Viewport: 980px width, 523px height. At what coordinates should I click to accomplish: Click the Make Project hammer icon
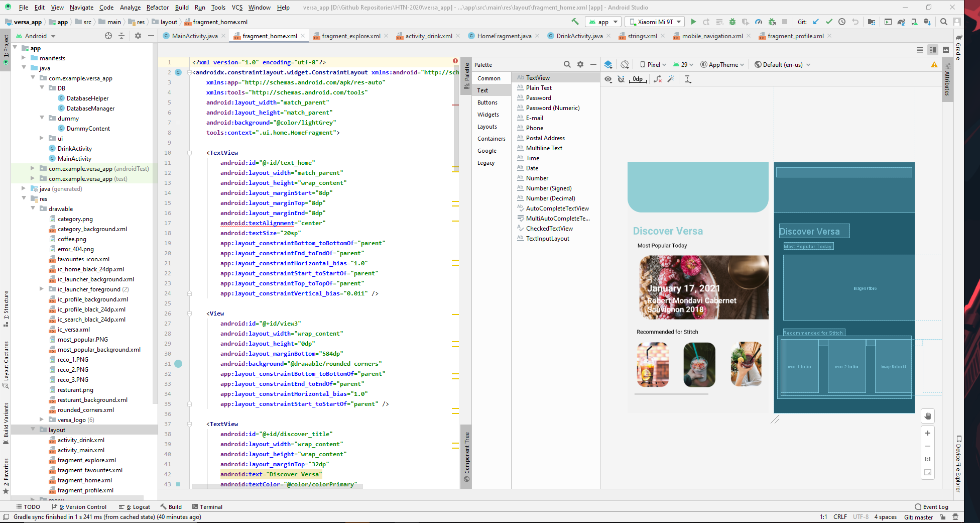click(x=575, y=22)
